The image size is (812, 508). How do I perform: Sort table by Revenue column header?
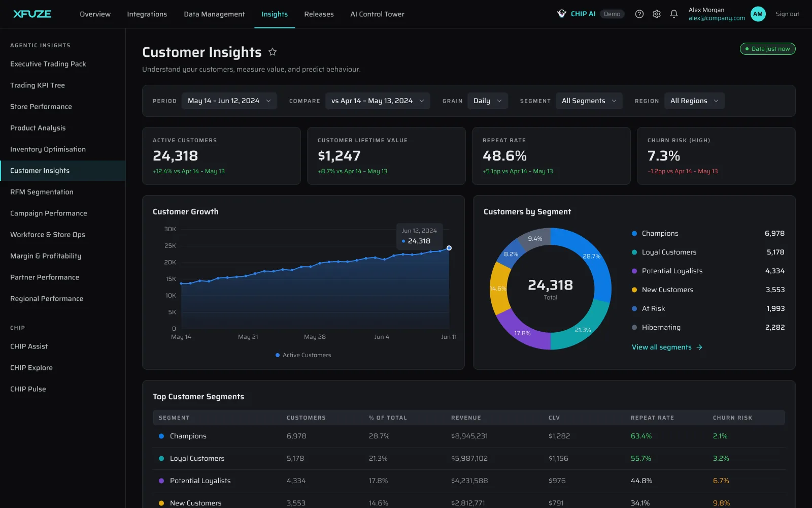[466, 418]
